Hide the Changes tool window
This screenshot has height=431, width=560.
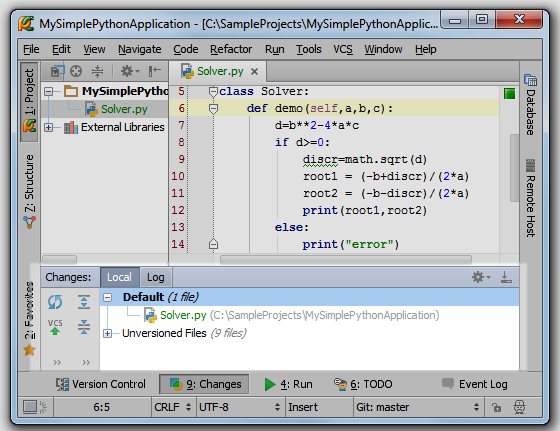pos(506,277)
